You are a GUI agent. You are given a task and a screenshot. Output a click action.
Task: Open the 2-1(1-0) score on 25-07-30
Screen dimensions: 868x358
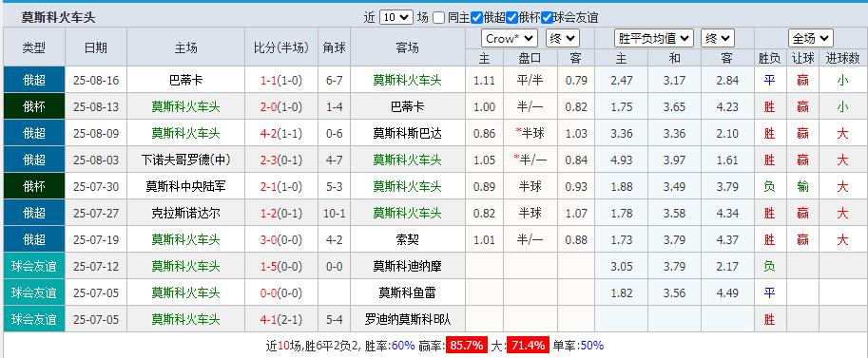tap(281, 186)
